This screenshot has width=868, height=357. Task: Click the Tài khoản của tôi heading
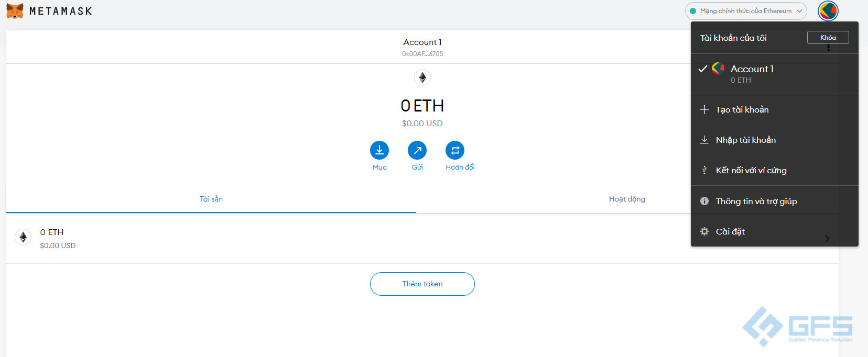click(733, 38)
